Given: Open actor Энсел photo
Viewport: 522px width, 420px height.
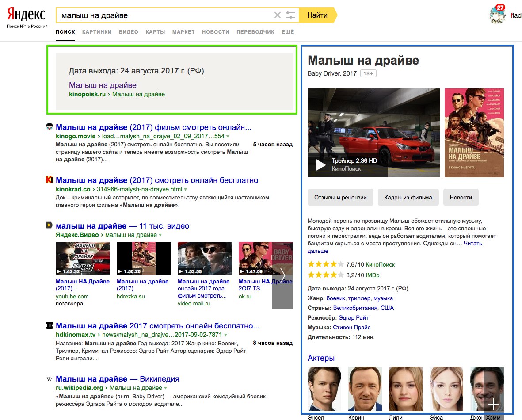Looking at the screenshot, I should pos(324,389).
